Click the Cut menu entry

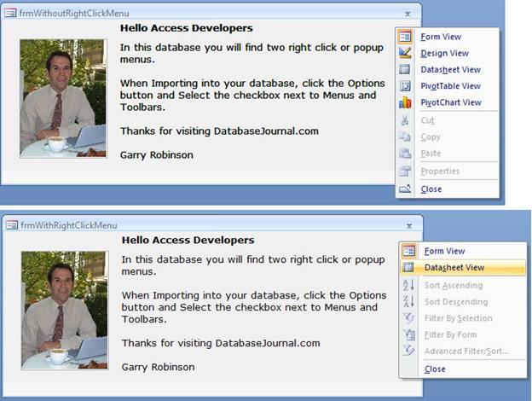click(x=427, y=120)
